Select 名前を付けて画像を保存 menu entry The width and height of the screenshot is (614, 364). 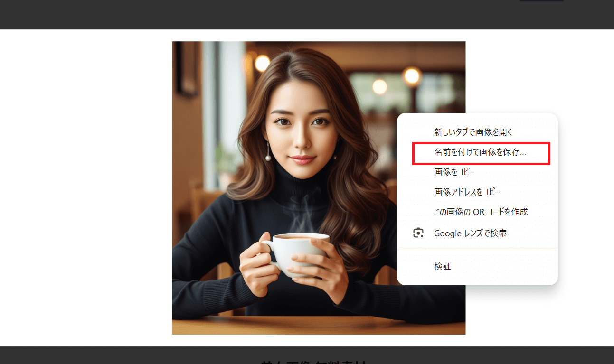tap(480, 153)
